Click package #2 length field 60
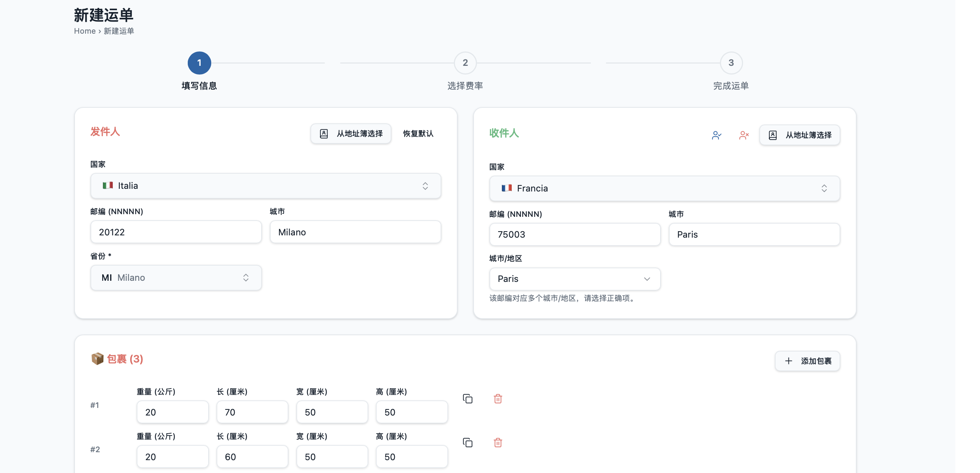 (x=252, y=456)
